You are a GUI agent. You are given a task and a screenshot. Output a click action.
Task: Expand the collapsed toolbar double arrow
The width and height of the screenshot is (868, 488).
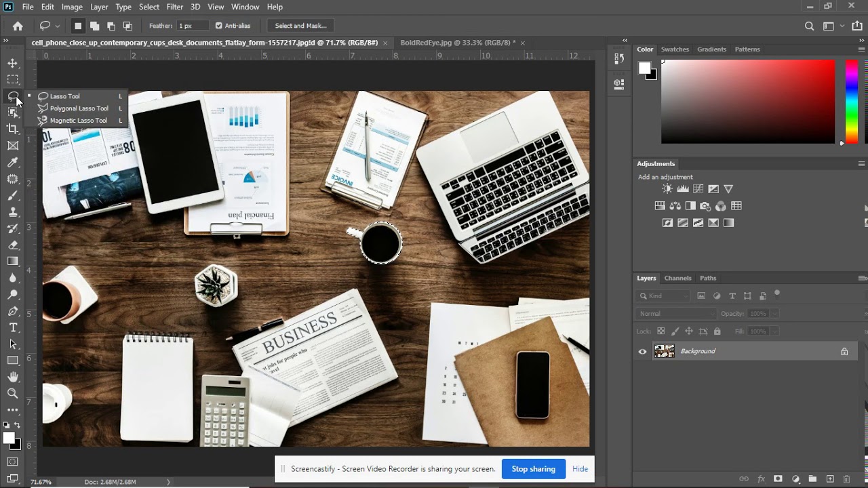tap(5, 41)
